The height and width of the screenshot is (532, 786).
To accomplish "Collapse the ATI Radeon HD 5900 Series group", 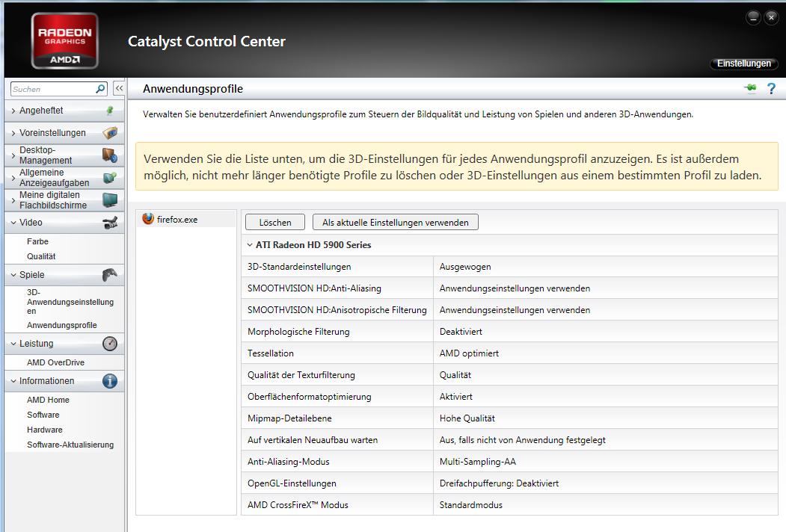I will (x=250, y=245).
